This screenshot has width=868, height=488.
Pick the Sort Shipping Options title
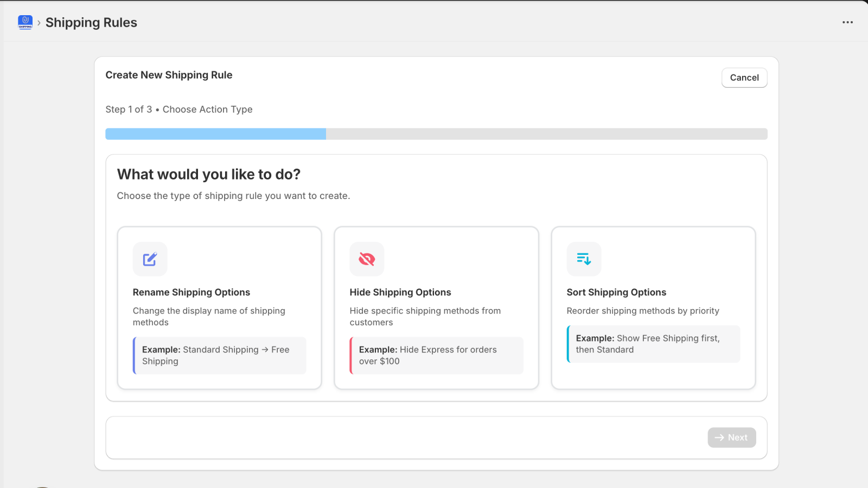(616, 292)
